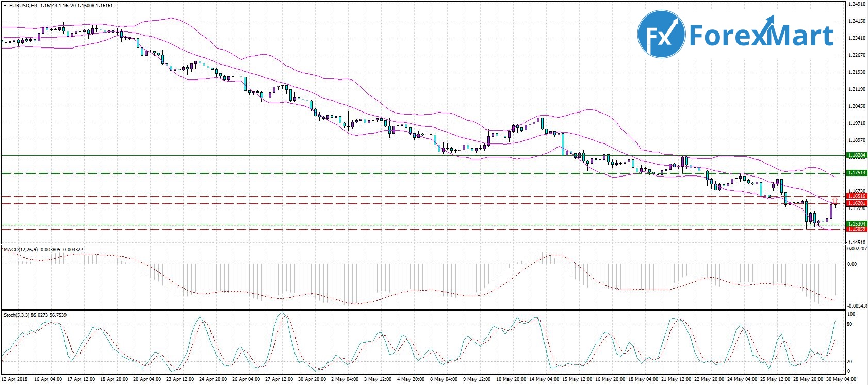This screenshot has height=385, width=868.
Task: Select the 1.18284 green price label
Action: click(857, 155)
